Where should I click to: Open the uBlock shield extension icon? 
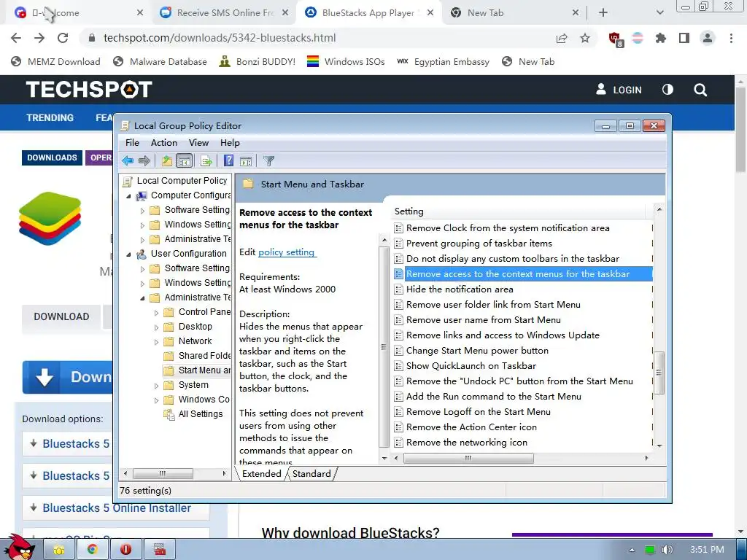[616, 39]
